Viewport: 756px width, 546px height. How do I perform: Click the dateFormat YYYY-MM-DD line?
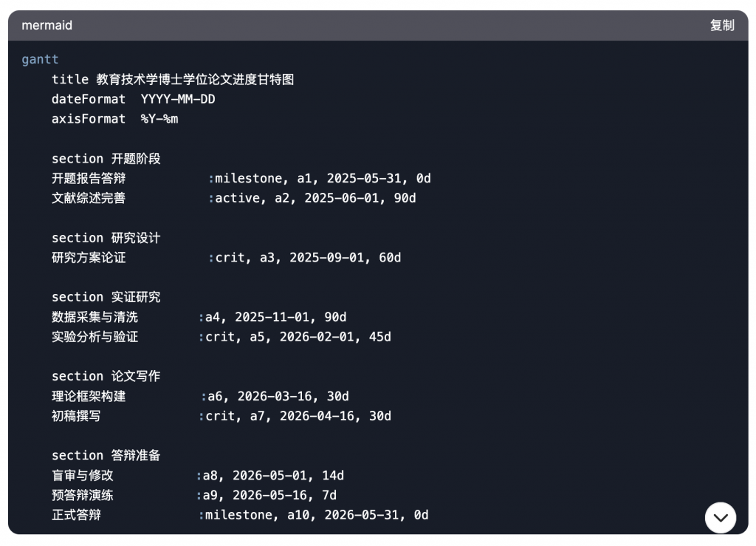coord(133,99)
